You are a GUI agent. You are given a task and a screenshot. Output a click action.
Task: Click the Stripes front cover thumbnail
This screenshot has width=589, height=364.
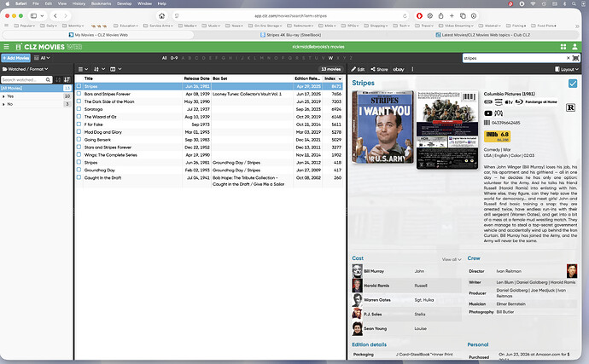pos(382,128)
